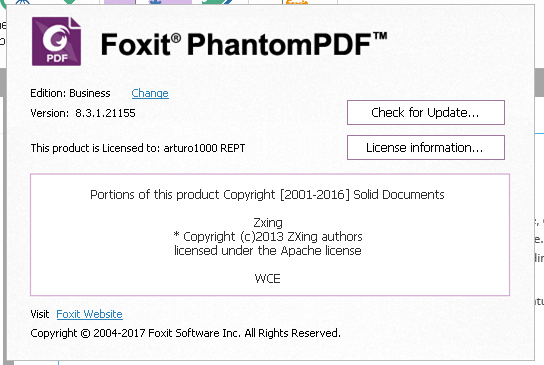Click the Solid Documents copyright line
The width and height of the screenshot is (544, 365).
(267, 195)
